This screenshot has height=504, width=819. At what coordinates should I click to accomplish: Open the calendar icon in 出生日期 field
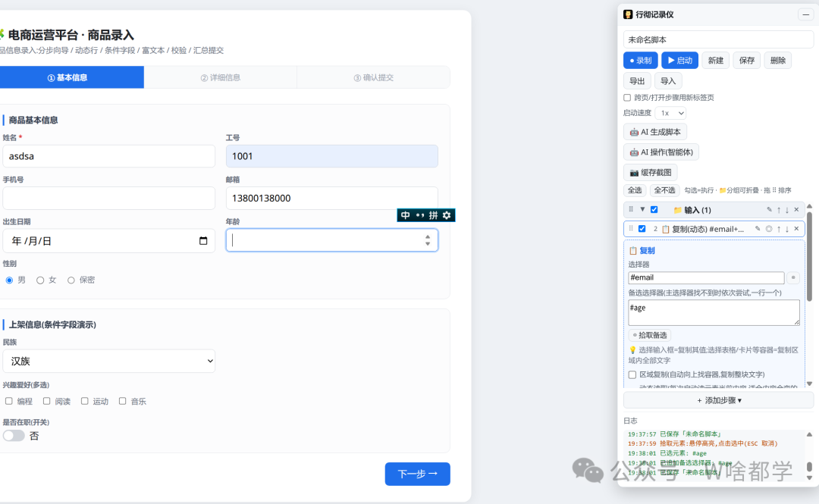pos(203,241)
